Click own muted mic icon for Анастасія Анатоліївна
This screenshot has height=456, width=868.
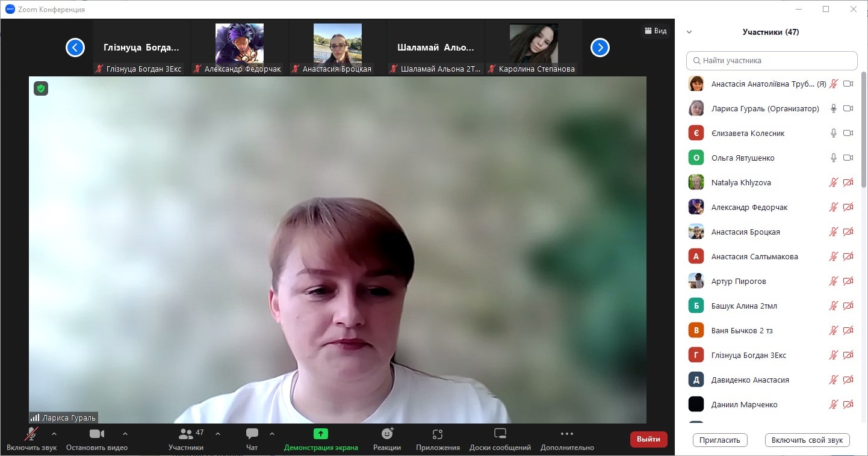point(834,84)
